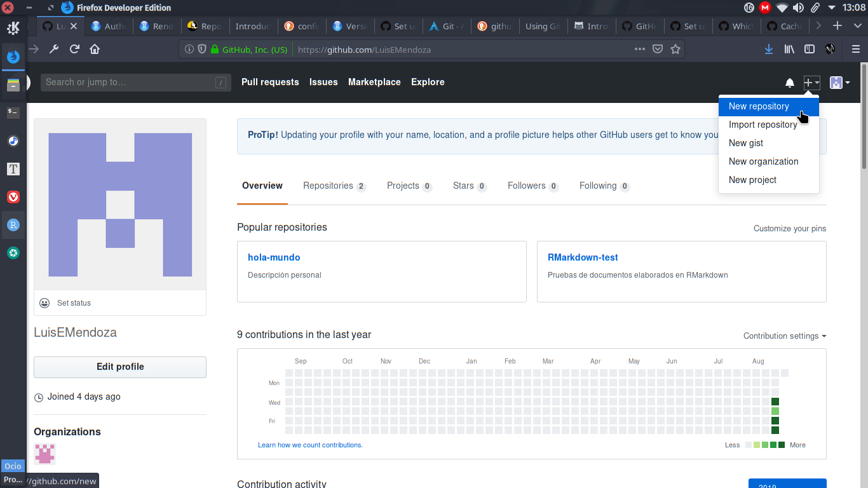
Task: Open network wifi tray icon
Action: 782,8
